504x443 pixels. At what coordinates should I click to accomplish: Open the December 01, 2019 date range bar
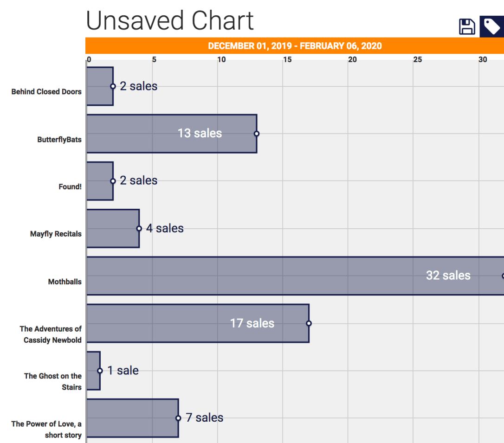coord(295,46)
